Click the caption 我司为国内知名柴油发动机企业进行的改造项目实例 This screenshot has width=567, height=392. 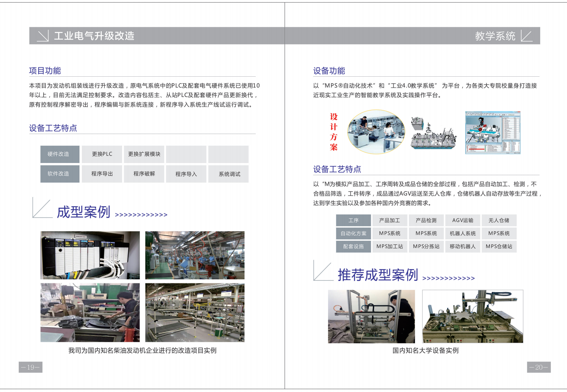143,351
